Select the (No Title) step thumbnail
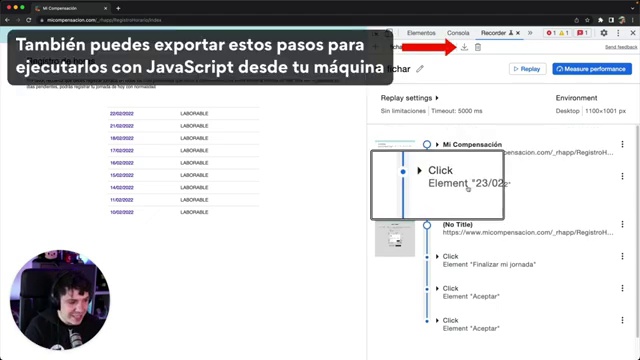Screen dimensions: 640x360 coord(395,239)
